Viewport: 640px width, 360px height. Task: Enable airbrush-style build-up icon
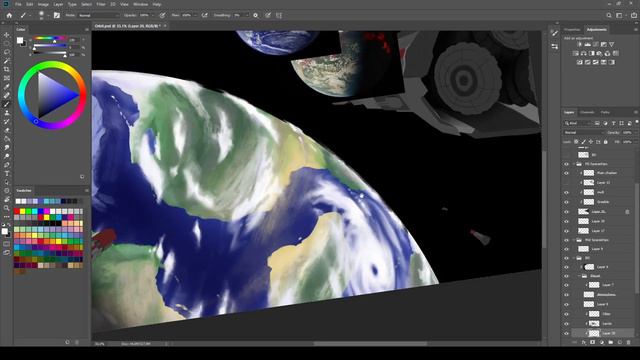tap(204, 16)
